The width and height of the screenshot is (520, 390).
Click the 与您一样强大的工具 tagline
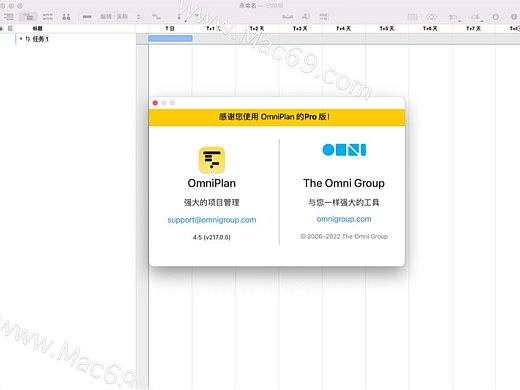(x=344, y=202)
